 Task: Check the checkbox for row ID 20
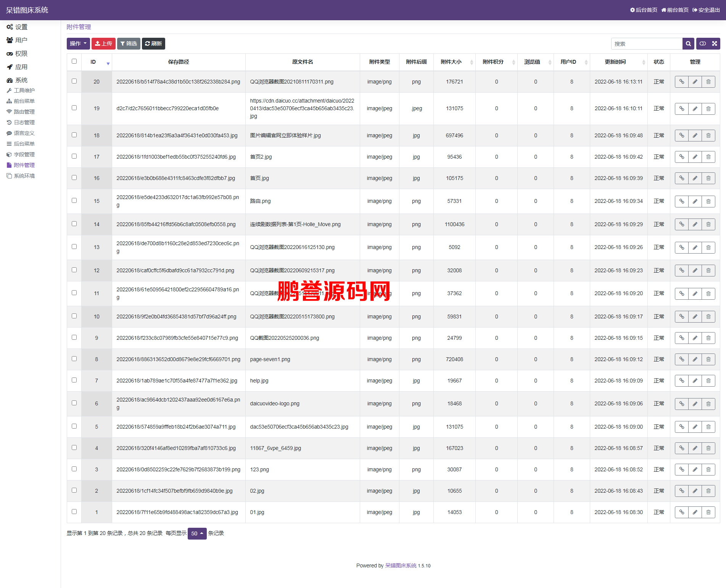tap(74, 81)
